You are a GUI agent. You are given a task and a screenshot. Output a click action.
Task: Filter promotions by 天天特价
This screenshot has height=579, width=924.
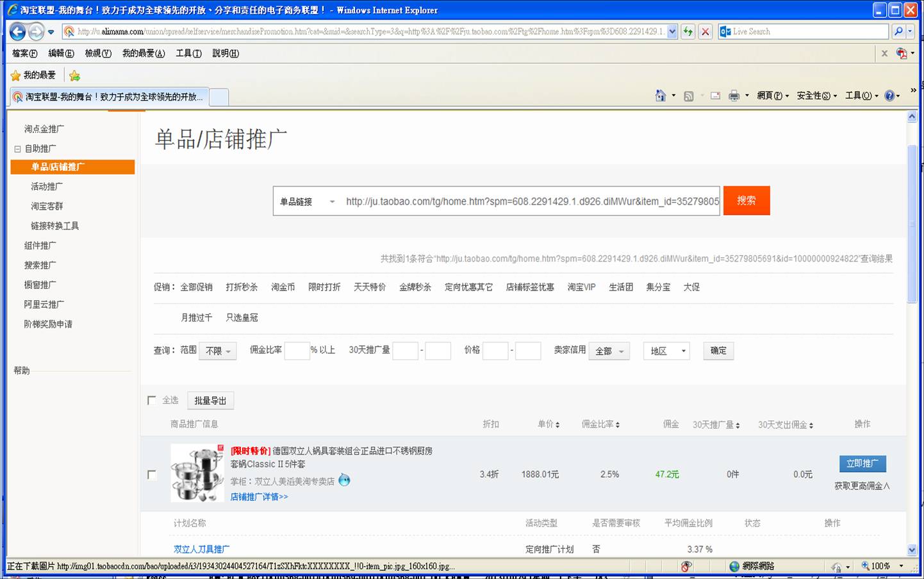[370, 287]
